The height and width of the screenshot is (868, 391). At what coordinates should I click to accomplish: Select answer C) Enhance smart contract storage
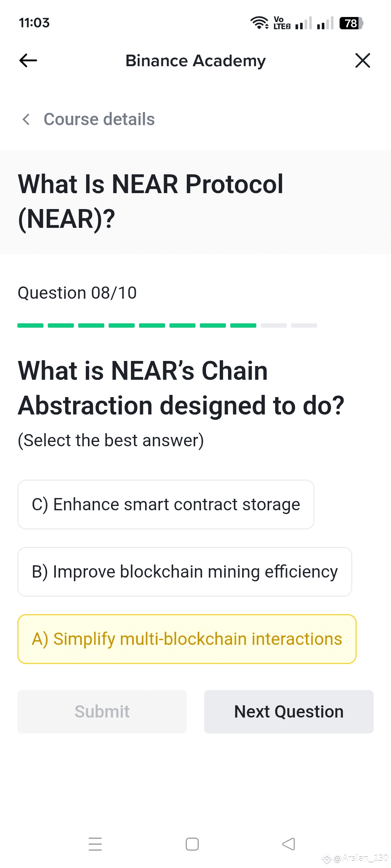pos(166,505)
